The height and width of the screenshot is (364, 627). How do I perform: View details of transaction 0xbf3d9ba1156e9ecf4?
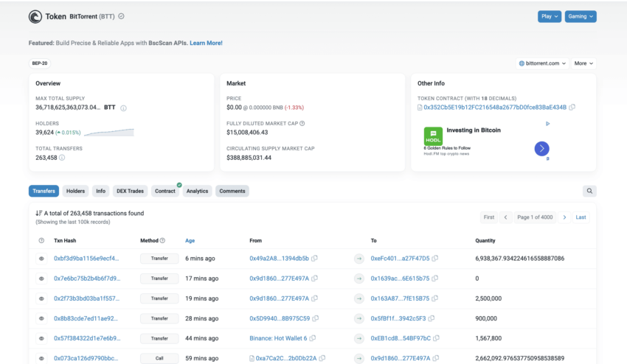tap(86, 259)
